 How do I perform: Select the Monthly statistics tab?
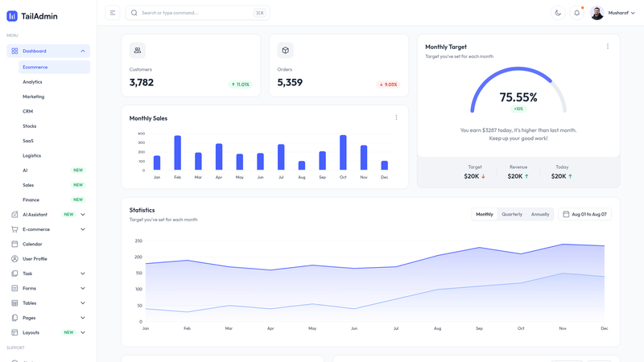[485, 214]
